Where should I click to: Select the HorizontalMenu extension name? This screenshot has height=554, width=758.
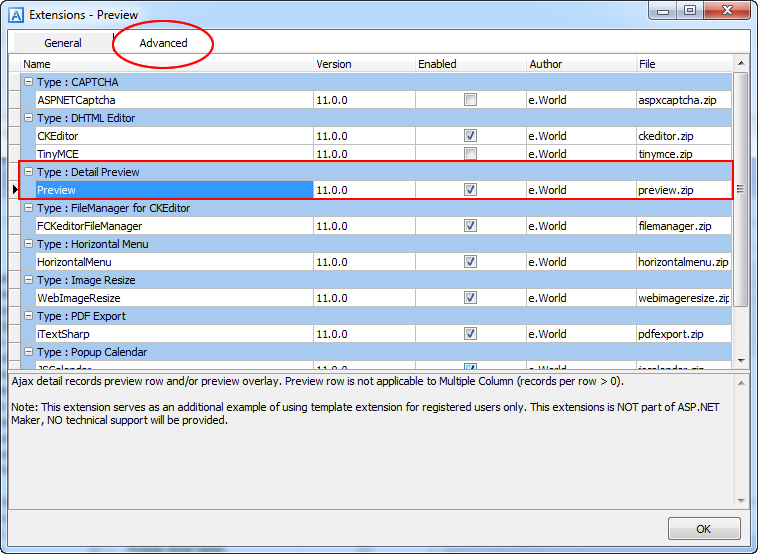174,262
